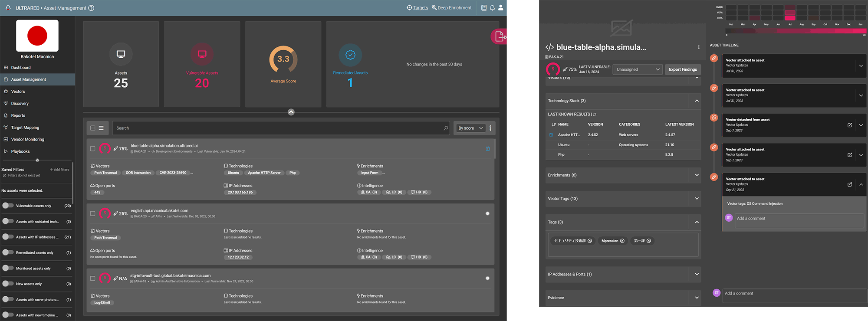The image size is (868, 321).
Task: Open the help icon beside Asset Management
Action: (91, 8)
